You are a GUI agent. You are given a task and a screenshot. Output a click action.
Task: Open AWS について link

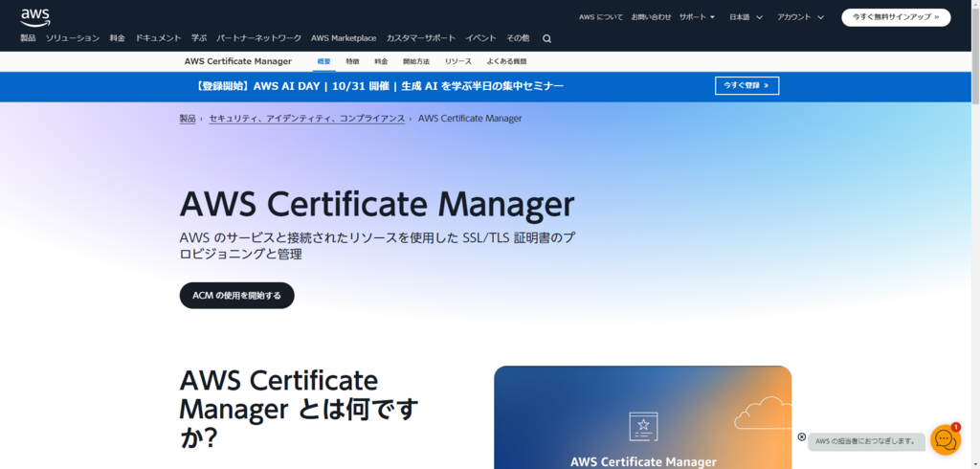(601, 17)
